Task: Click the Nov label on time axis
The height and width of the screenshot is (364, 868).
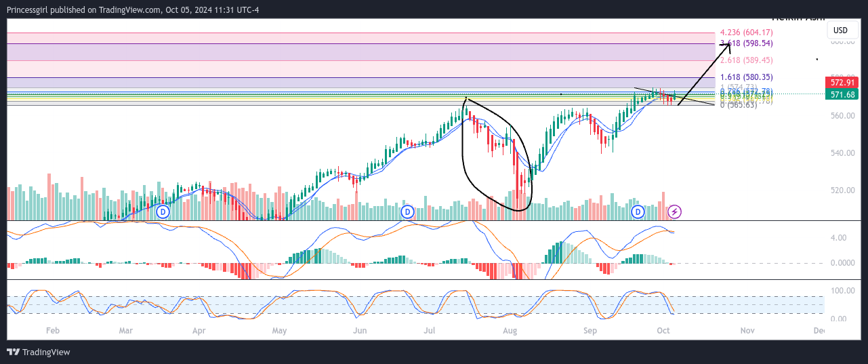Action: tap(747, 331)
